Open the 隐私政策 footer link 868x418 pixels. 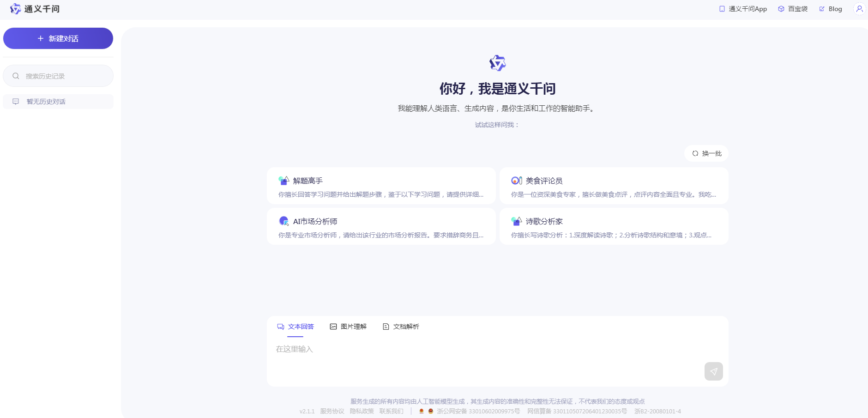click(x=362, y=411)
